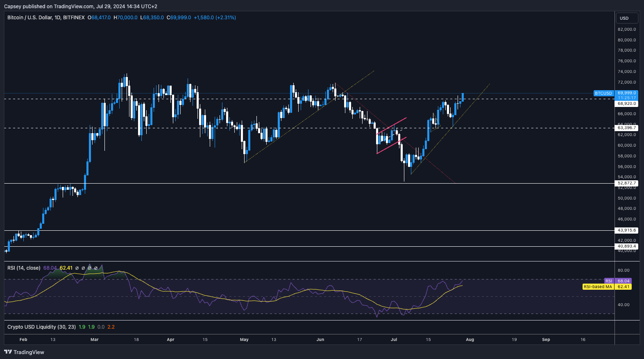Click the 52,872.7 support line price tag
Screen dimensions: 644x359
click(627, 183)
